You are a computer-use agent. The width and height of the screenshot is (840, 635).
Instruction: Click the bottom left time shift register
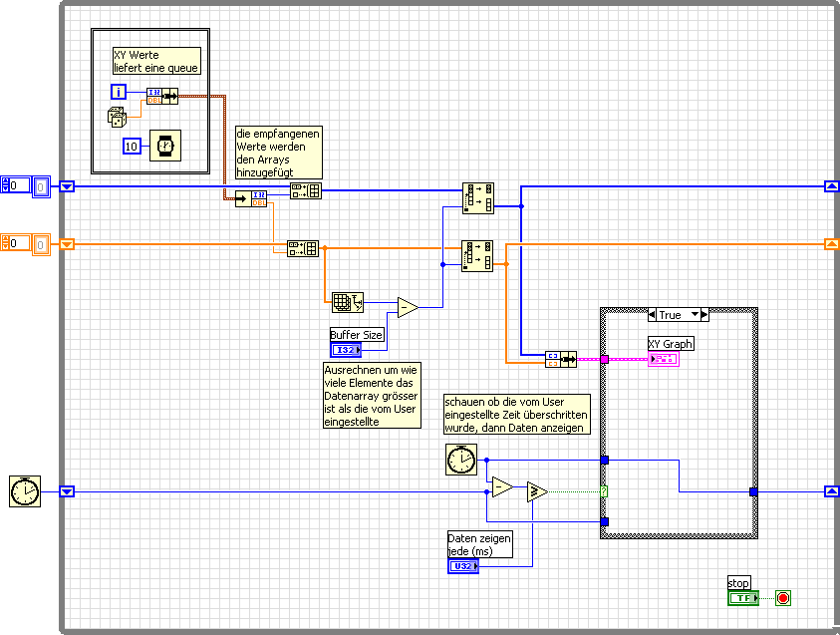[x=67, y=491]
